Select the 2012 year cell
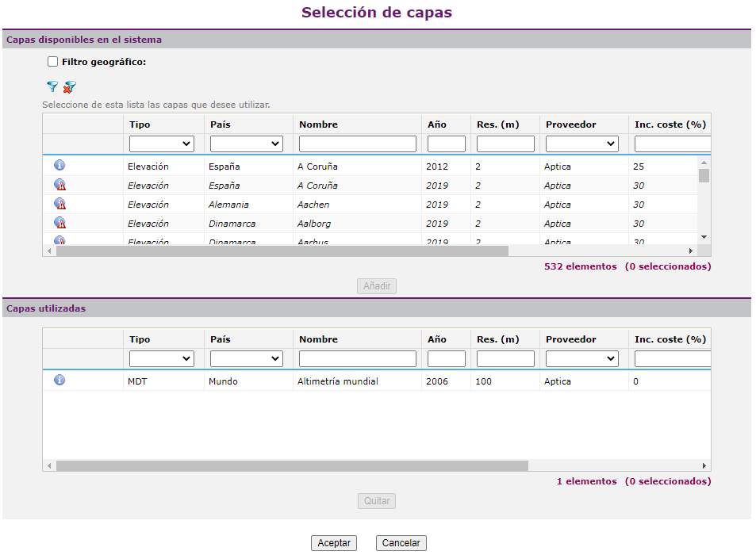The image size is (756, 555). tap(437, 166)
